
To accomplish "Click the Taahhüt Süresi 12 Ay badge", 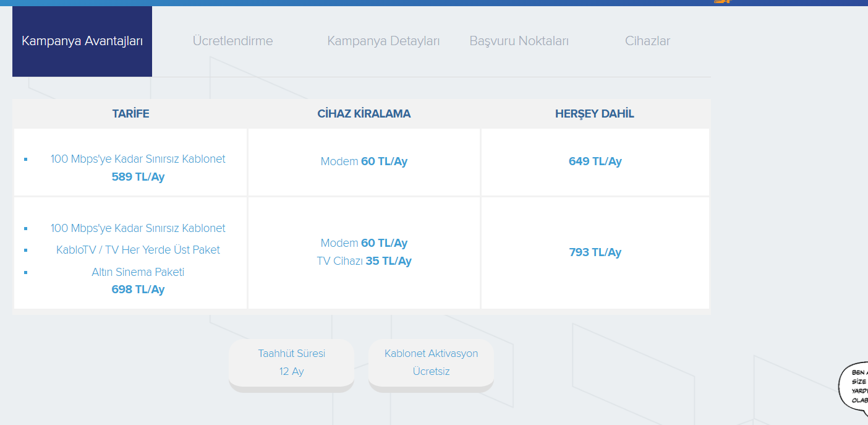I will pyautogui.click(x=291, y=363).
